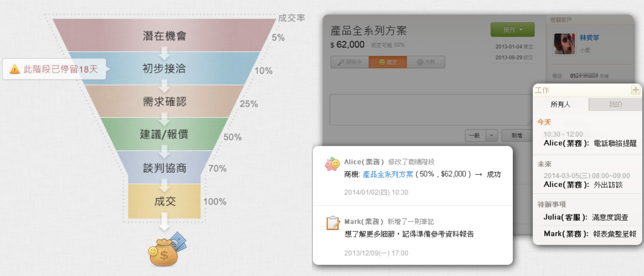Click the money bag icon below the funnel
This screenshot has width=644, height=276.
tap(167, 249)
